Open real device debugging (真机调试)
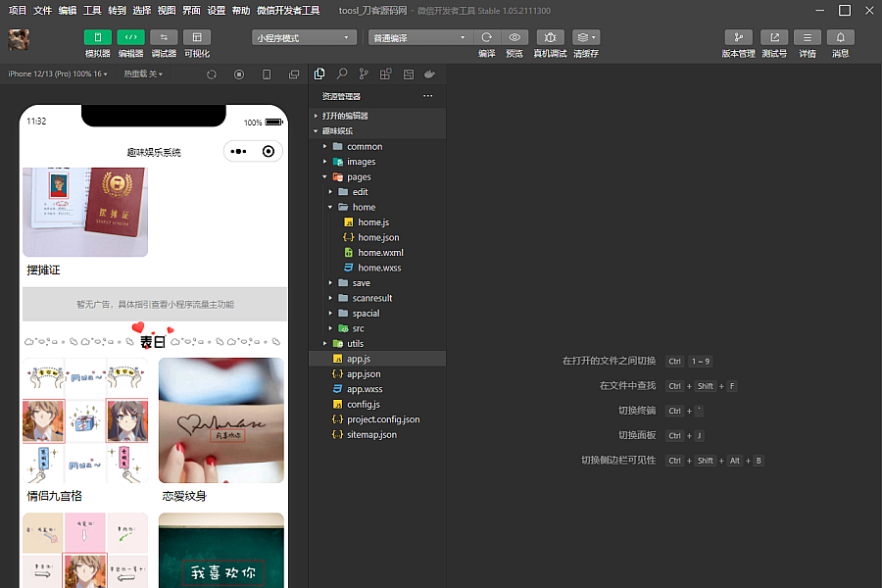The image size is (882, 588). tap(550, 37)
